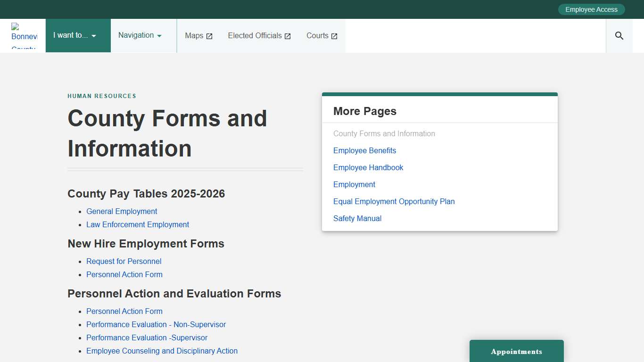Open the Maps menu item
Viewport: 644px width, 362px height.
(x=193, y=35)
